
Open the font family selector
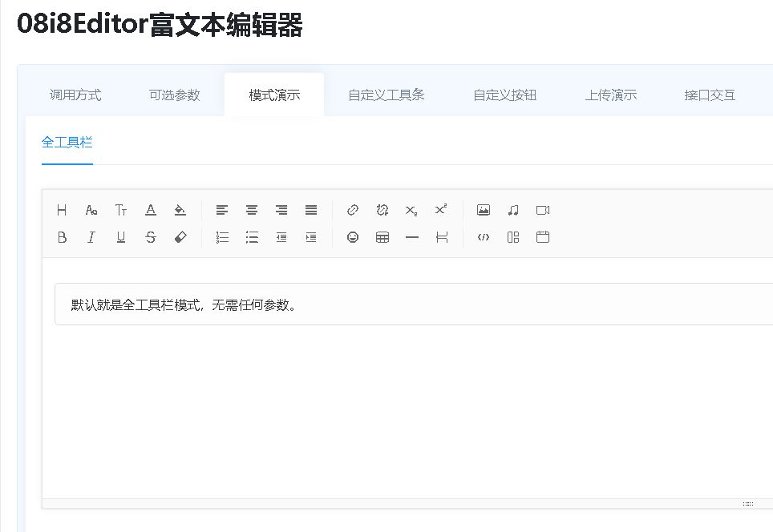pos(91,210)
